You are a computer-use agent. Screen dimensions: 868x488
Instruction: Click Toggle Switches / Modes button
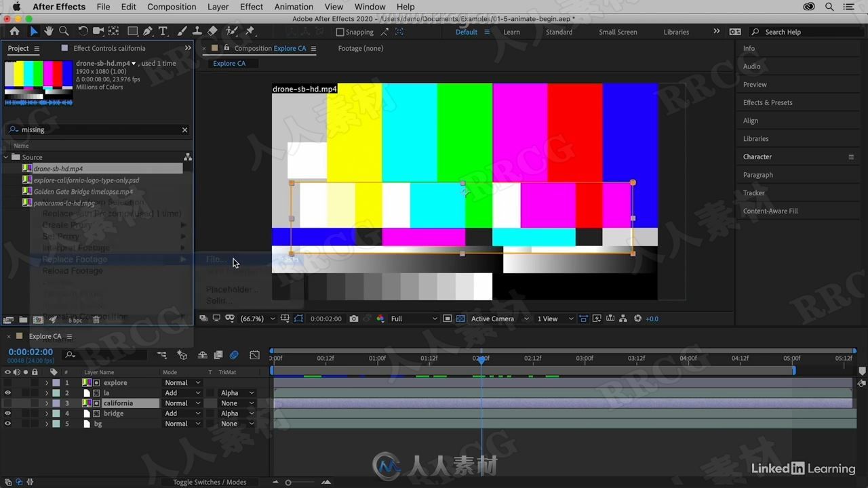point(210,482)
